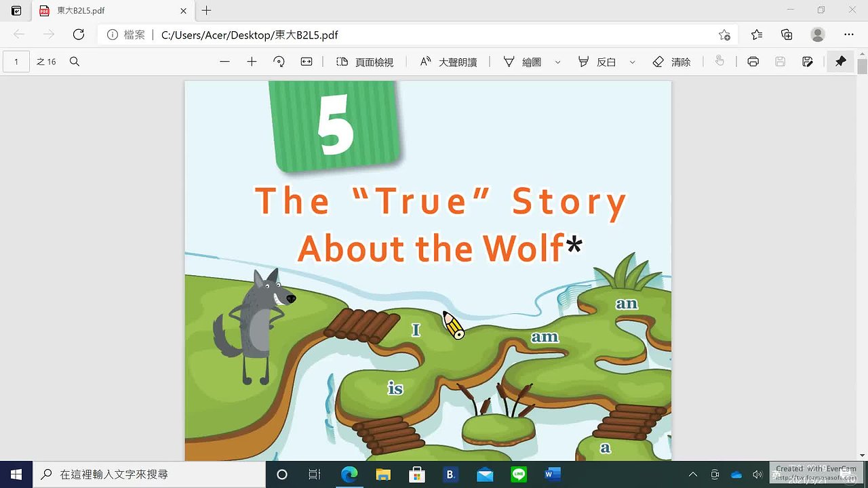This screenshot has height=488, width=868.
Task: Open the tab actions menu icon
Action: tap(16, 11)
